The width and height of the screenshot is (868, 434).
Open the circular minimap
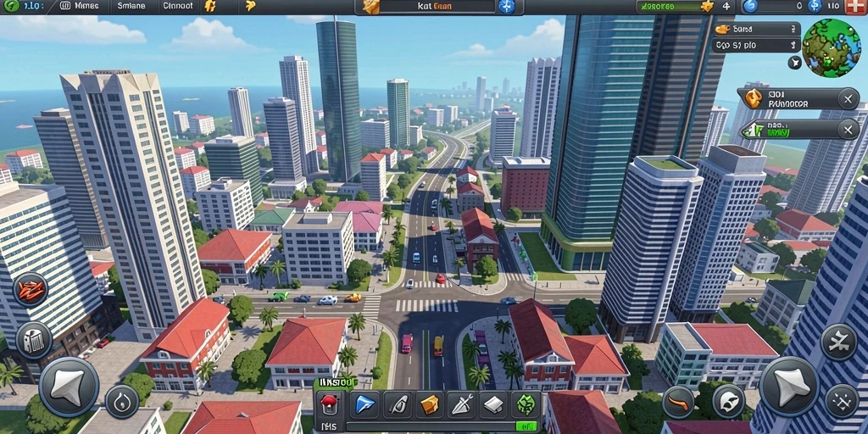[x=832, y=47]
